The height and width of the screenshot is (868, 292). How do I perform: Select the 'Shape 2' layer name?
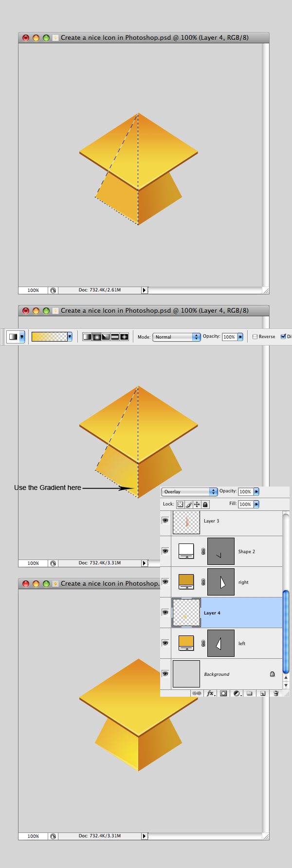point(247,552)
